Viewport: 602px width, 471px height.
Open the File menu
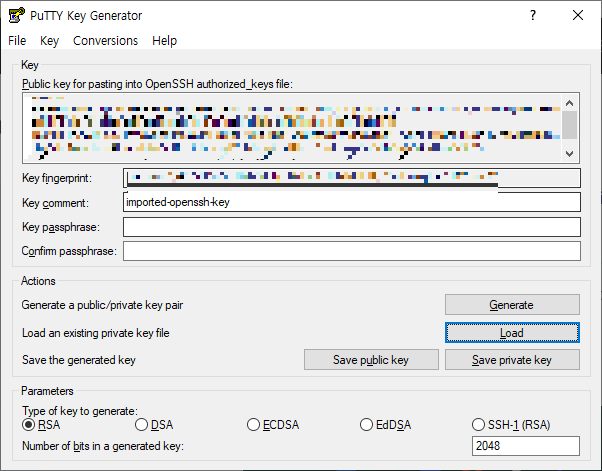pos(17,41)
